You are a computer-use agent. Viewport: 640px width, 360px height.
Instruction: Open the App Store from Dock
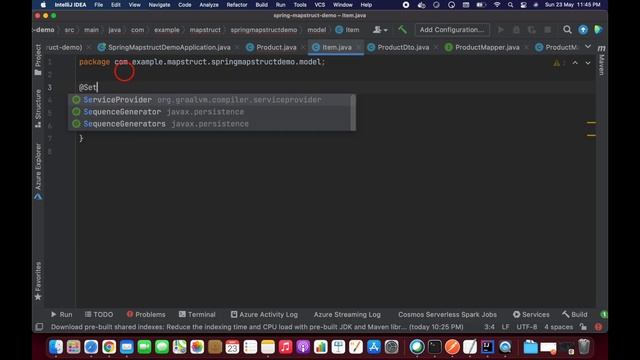click(x=373, y=347)
